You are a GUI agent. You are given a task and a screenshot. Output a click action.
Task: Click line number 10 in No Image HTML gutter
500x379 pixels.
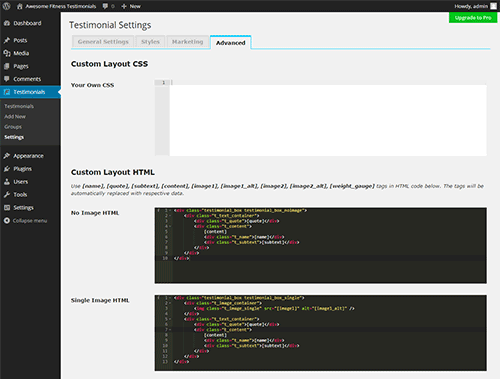pos(165,258)
